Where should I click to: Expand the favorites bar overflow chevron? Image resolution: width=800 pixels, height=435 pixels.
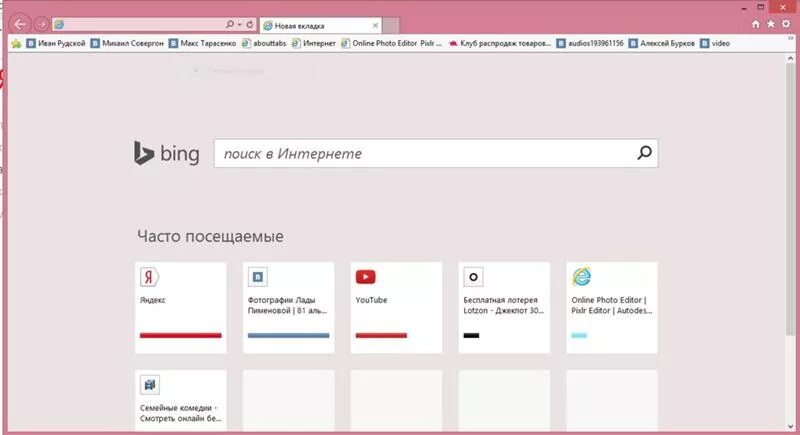tap(791, 39)
